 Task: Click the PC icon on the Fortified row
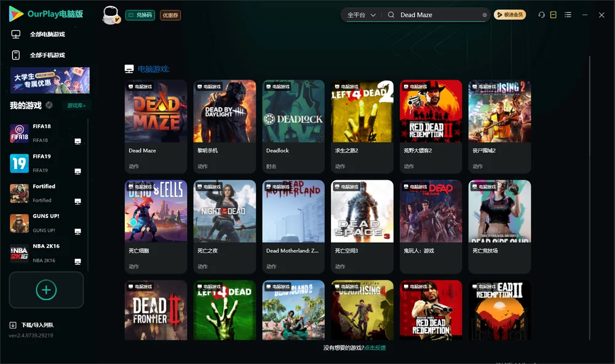(77, 201)
